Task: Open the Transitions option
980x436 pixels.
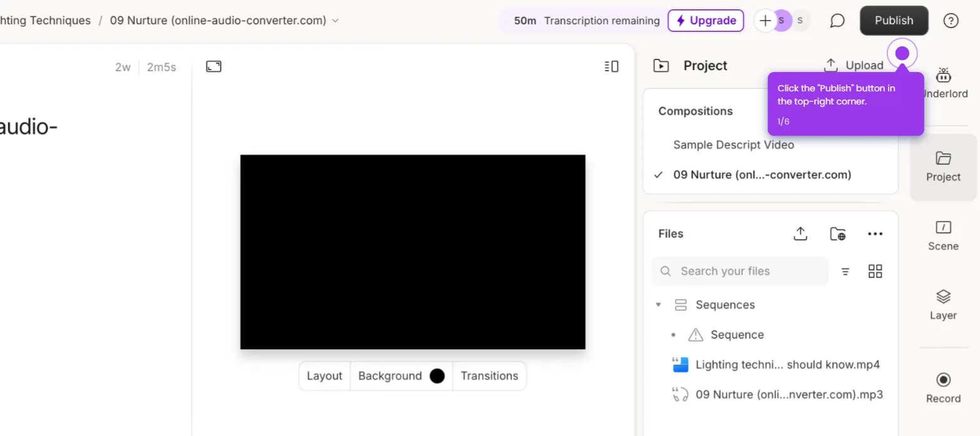Action: 489,376
